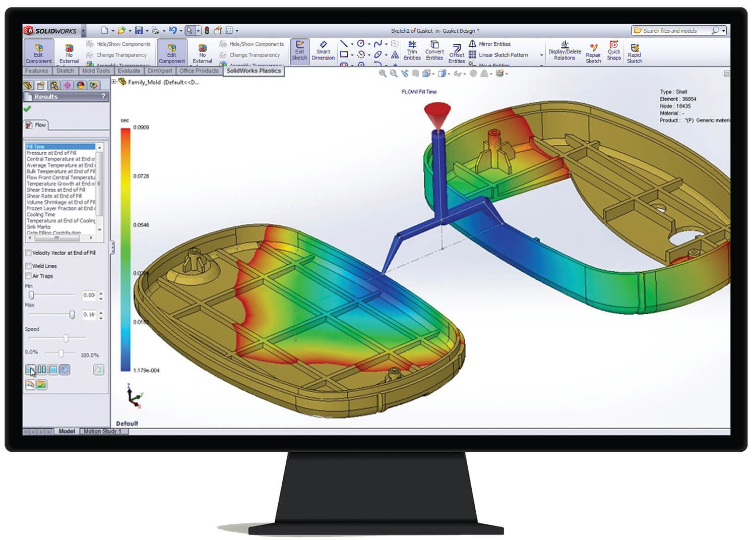756x540 pixels.
Task: Switch to the Motion Study 1 tab
Action: [x=103, y=432]
